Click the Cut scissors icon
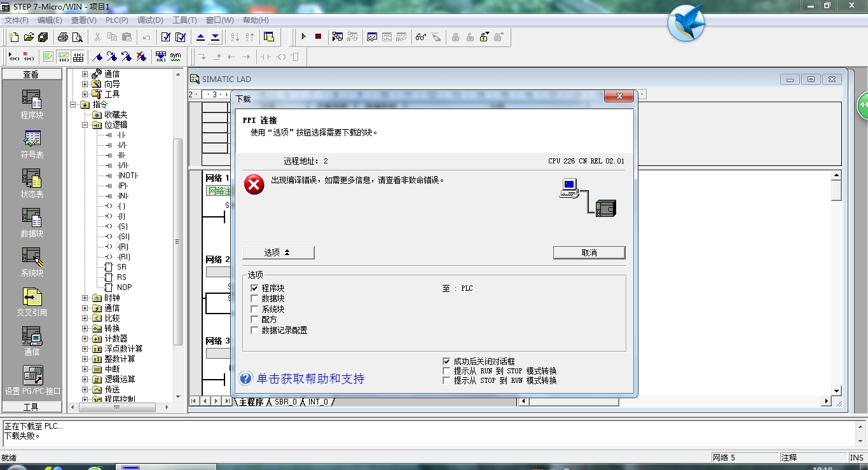Screen dimensions: 868x470 (x=97, y=37)
